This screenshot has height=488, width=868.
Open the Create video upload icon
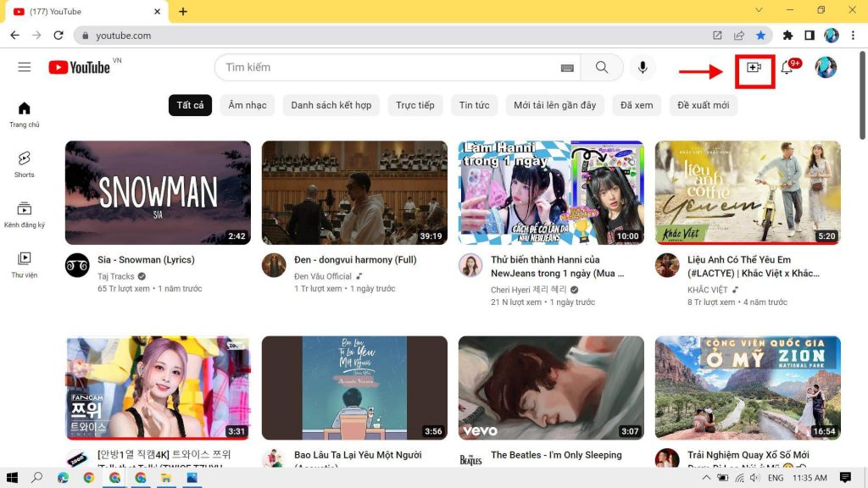coord(753,68)
